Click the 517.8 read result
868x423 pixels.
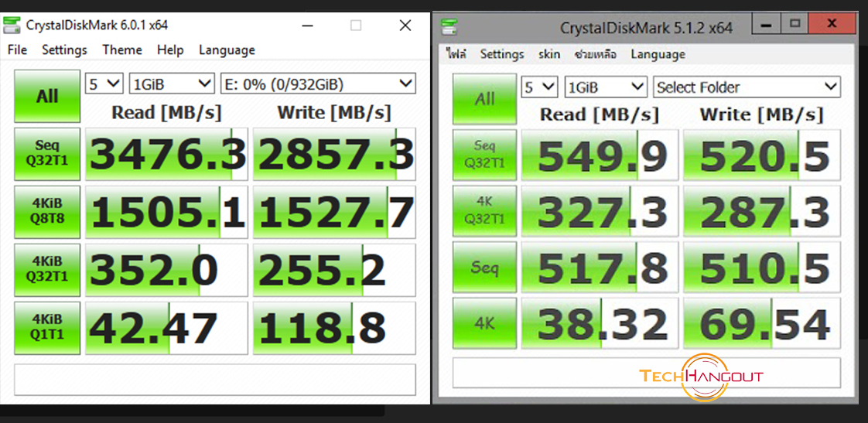tap(600, 267)
